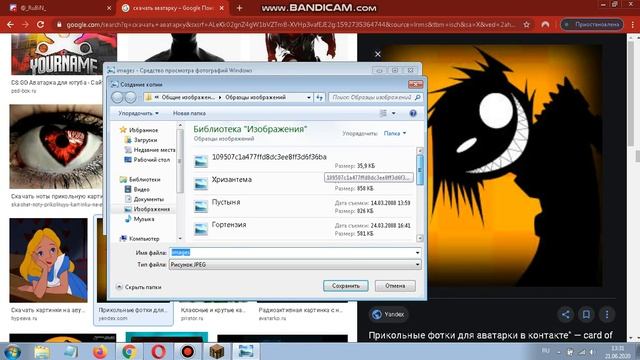Open the Имя файла dropdown arrow

pyautogui.click(x=417, y=253)
